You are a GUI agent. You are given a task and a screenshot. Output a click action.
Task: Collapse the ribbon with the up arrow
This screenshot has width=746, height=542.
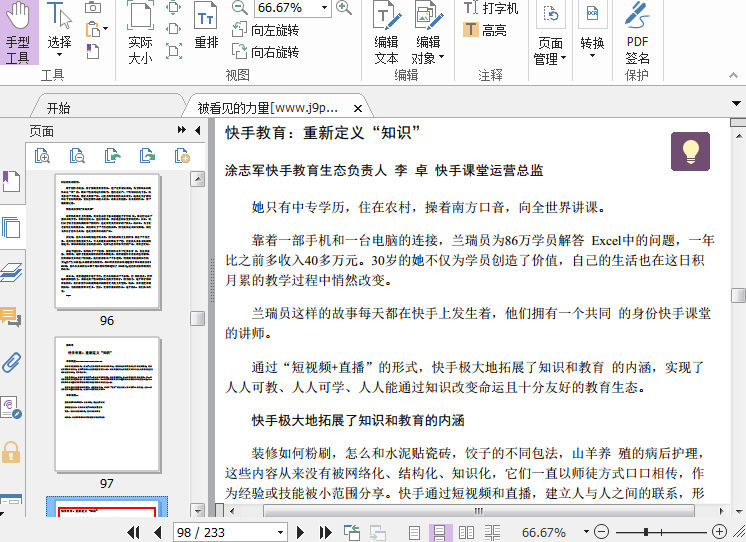tap(733, 75)
